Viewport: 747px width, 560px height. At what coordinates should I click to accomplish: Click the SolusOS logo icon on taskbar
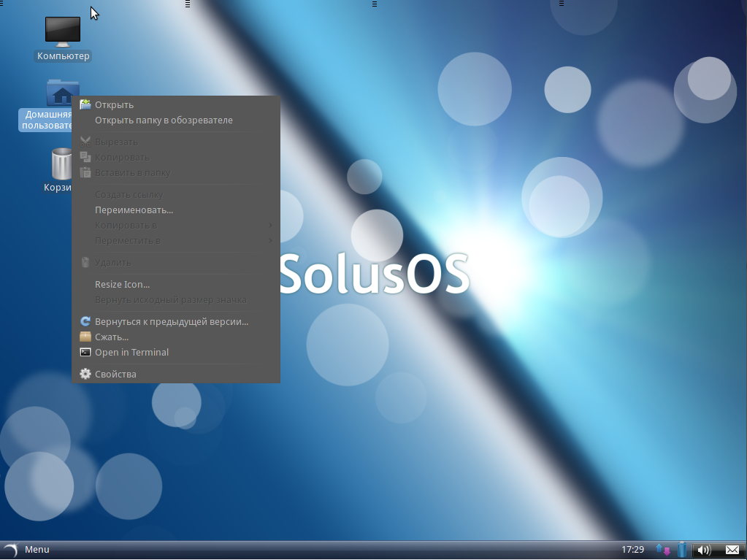point(10,550)
